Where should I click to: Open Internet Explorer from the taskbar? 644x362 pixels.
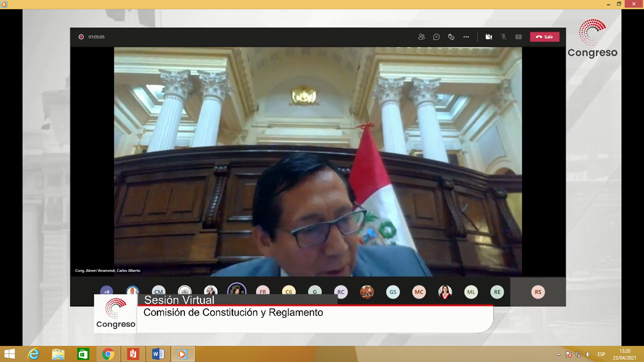(x=33, y=354)
